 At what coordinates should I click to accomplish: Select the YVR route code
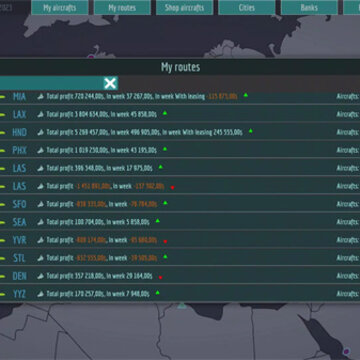pyautogui.click(x=19, y=240)
